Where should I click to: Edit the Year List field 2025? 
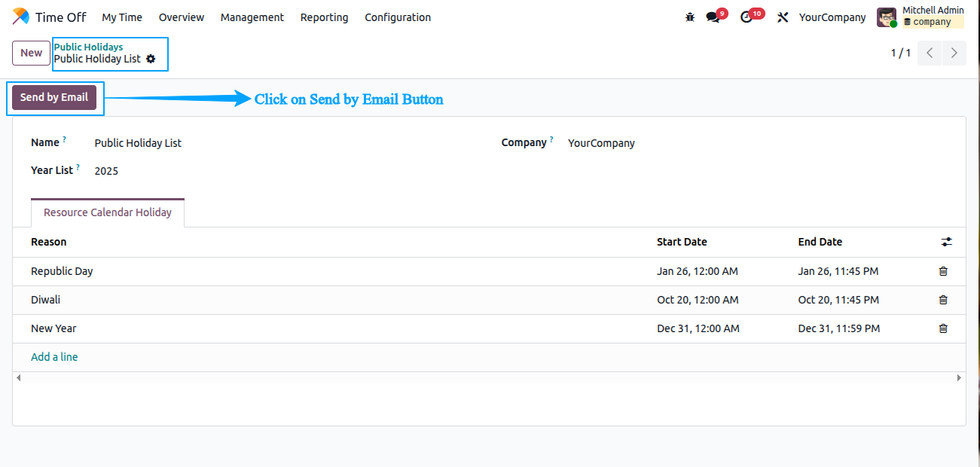(x=106, y=171)
